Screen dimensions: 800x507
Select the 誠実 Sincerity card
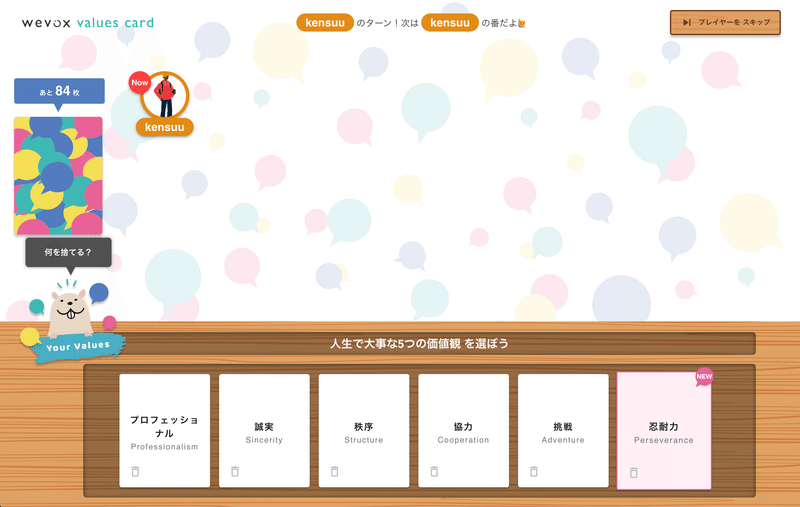[x=264, y=430]
